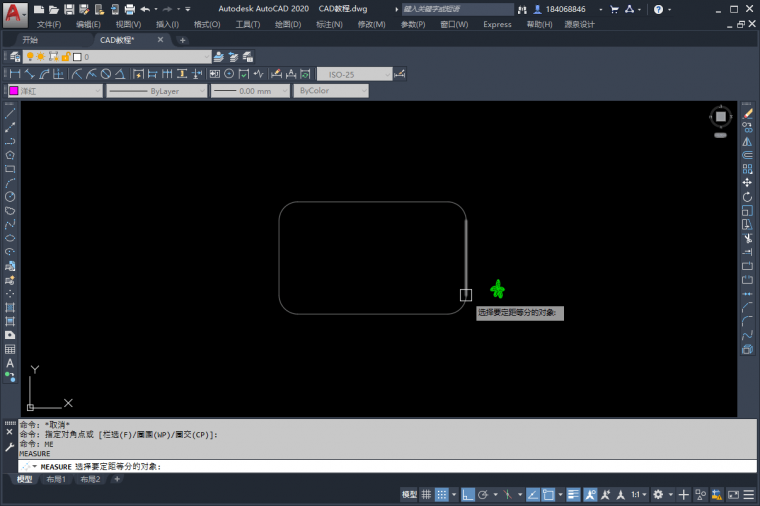The height and width of the screenshot is (506, 760).
Task: Click the Linear dimension tool icon
Action: (13, 74)
